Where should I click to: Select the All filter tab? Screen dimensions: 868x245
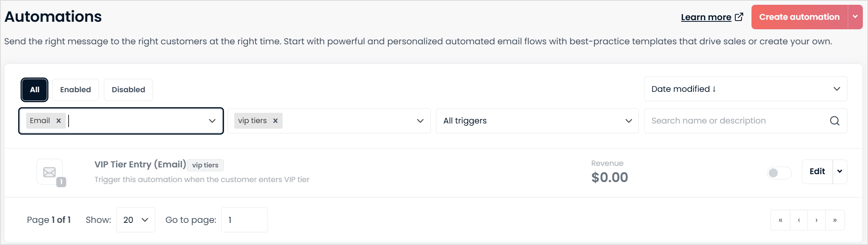click(34, 90)
